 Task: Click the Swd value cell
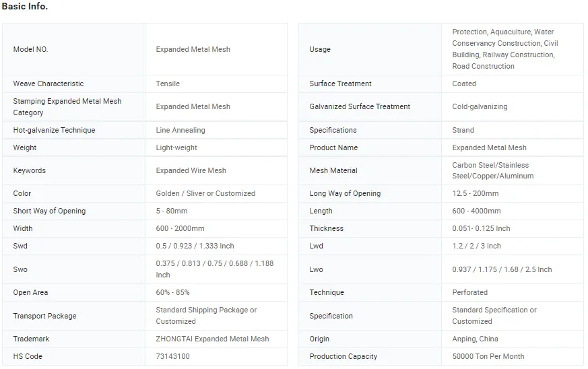[195, 246]
